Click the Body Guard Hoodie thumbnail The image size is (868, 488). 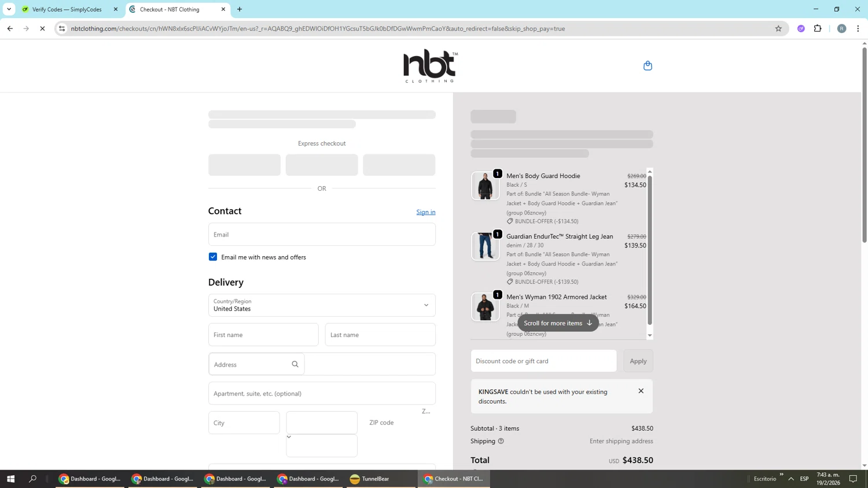point(485,186)
